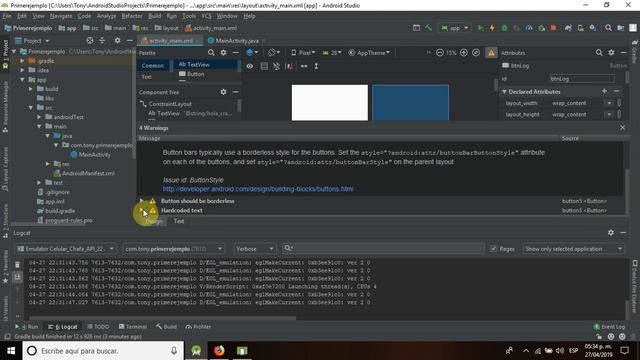The image size is (640, 360).
Task: Open Logcat settings gear
Action: pos(611,232)
